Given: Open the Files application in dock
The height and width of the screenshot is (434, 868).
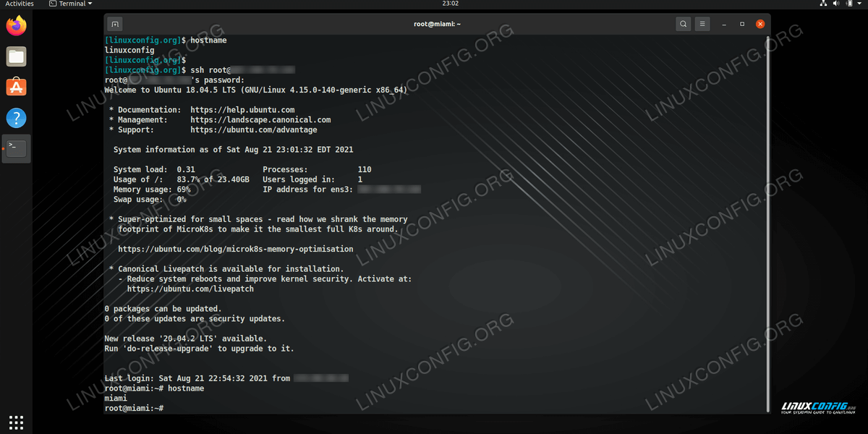Looking at the screenshot, I should pyautogui.click(x=16, y=56).
